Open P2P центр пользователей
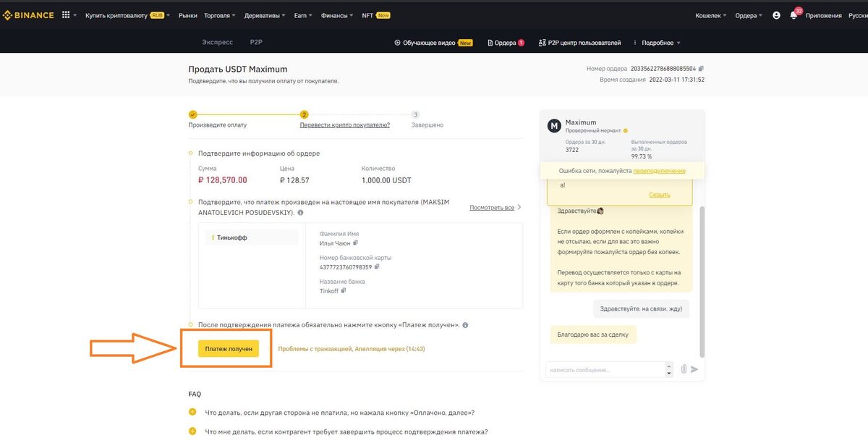This screenshot has height=446, width=868. pyautogui.click(x=579, y=43)
